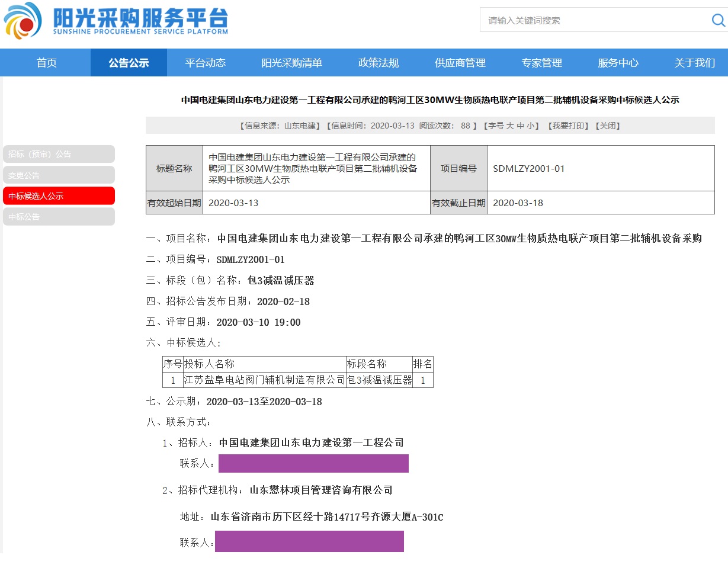Open the 供应商管理 menu item
This screenshot has width=728, height=584.
pyautogui.click(x=460, y=63)
